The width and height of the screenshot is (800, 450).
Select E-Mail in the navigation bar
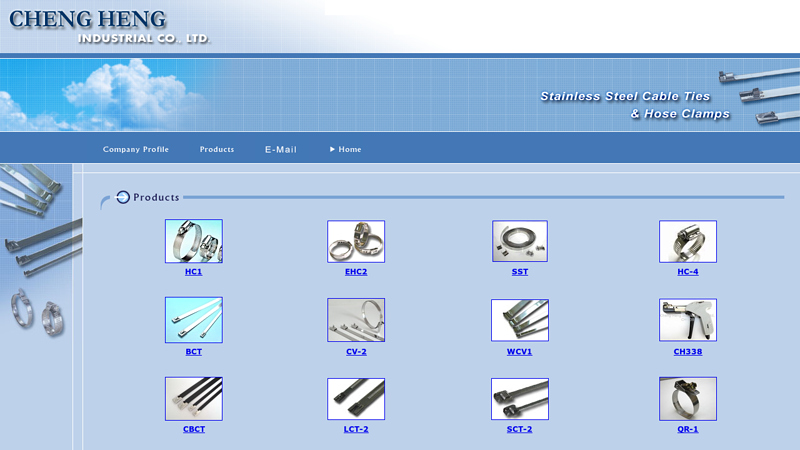point(281,149)
